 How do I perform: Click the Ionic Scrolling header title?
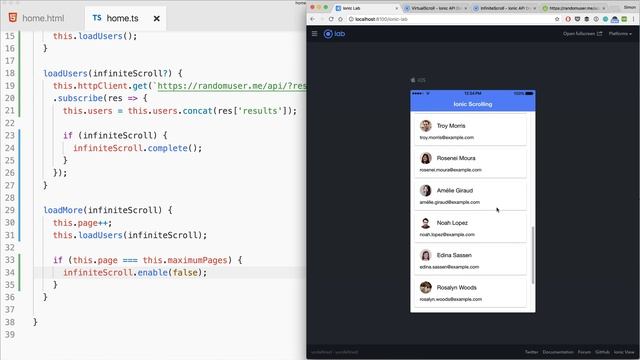473,104
